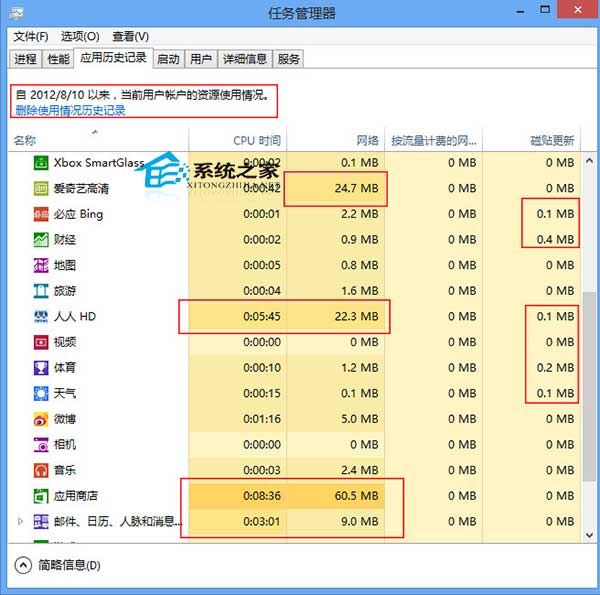The height and width of the screenshot is (595, 600).
Task: Switch to the 进程 tab
Action: point(25,59)
